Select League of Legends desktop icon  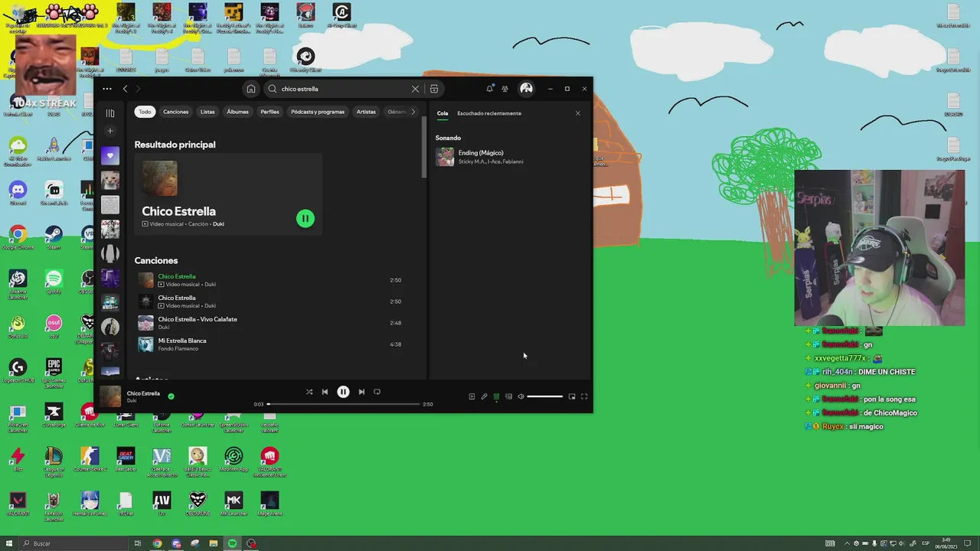[54, 462]
